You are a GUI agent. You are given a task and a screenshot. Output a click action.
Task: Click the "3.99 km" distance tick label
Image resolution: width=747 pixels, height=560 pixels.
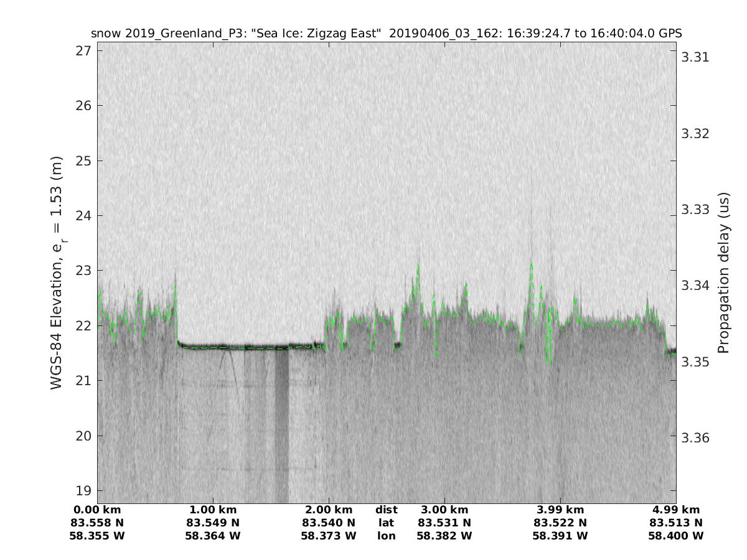click(x=560, y=510)
